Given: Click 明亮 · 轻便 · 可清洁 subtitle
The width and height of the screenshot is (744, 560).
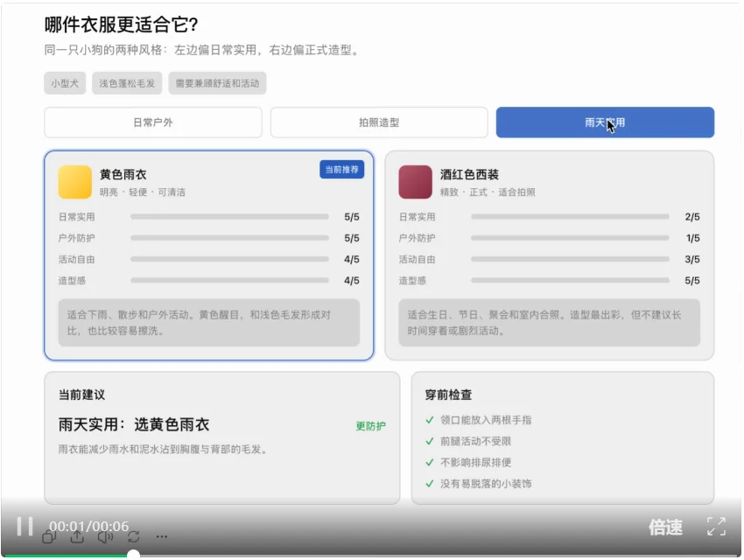Looking at the screenshot, I should pyautogui.click(x=143, y=192).
